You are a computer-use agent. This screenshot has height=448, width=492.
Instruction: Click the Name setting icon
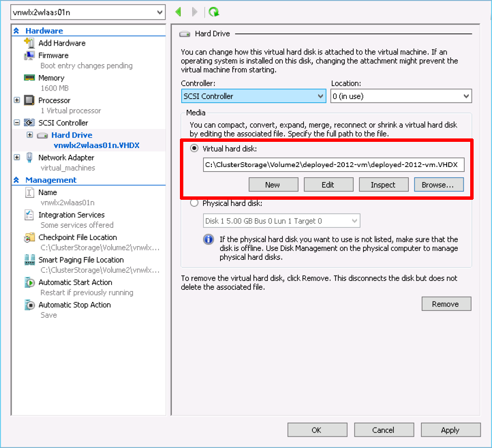coord(29,192)
